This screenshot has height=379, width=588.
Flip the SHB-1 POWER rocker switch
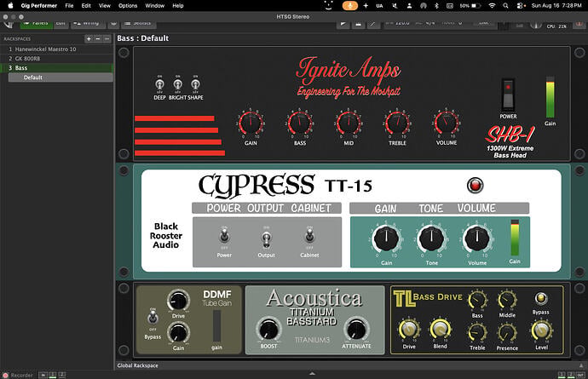tap(508, 95)
